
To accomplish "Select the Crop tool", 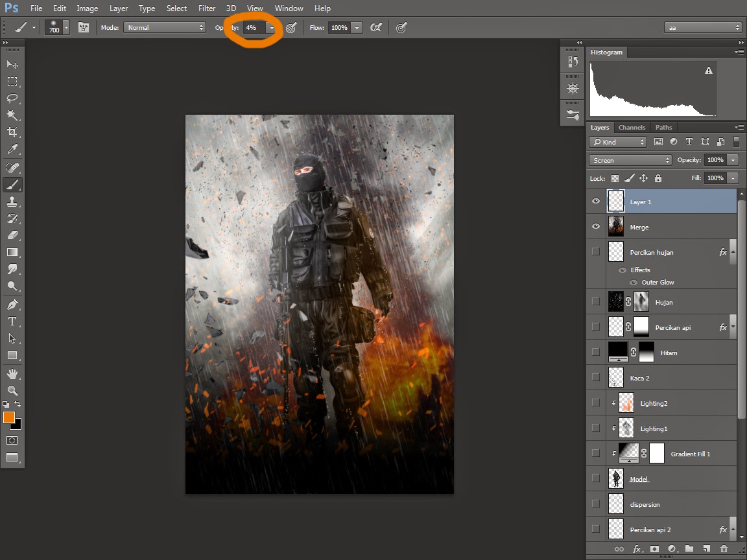I will [x=12, y=132].
